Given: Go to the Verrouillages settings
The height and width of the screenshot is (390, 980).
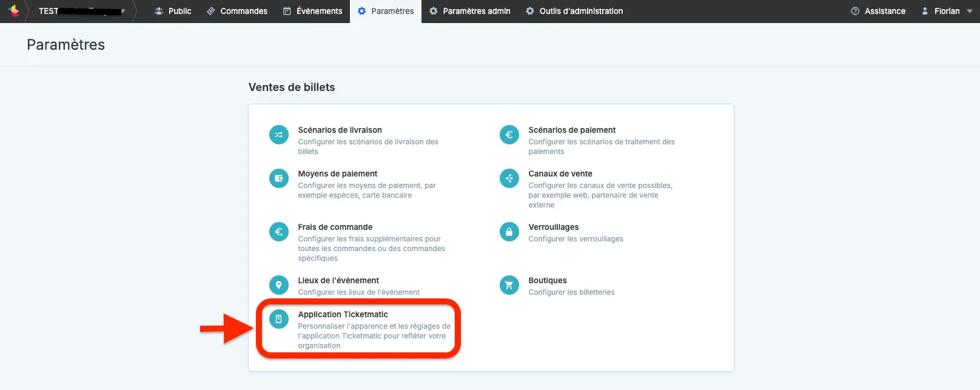Looking at the screenshot, I should [554, 227].
